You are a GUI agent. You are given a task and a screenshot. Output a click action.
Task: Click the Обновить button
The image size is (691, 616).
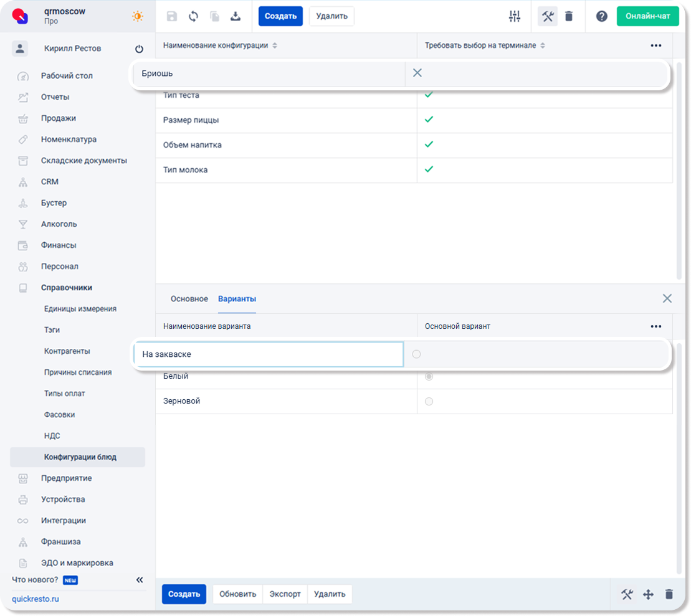click(237, 594)
